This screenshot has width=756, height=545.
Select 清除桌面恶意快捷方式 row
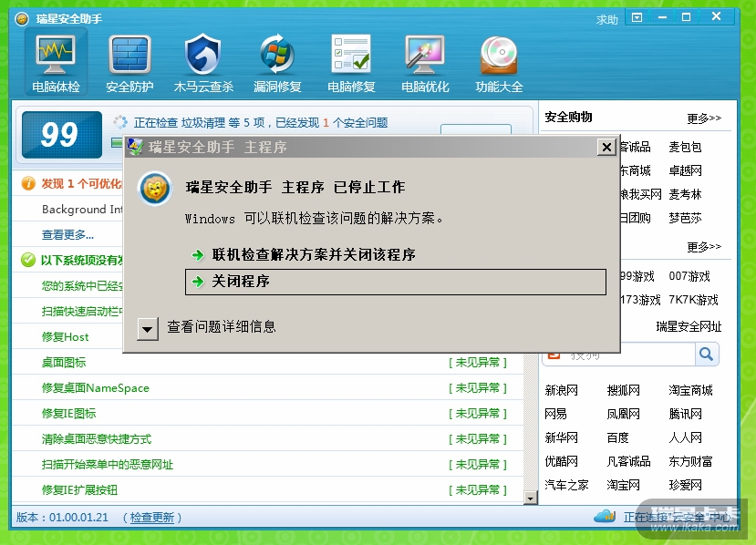click(267, 439)
